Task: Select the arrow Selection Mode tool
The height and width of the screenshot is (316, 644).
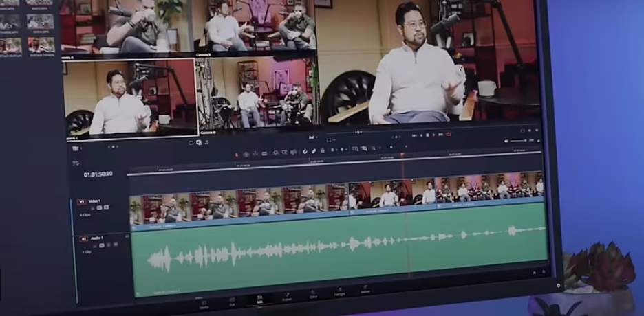Action: pyautogui.click(x=236, y=155)
